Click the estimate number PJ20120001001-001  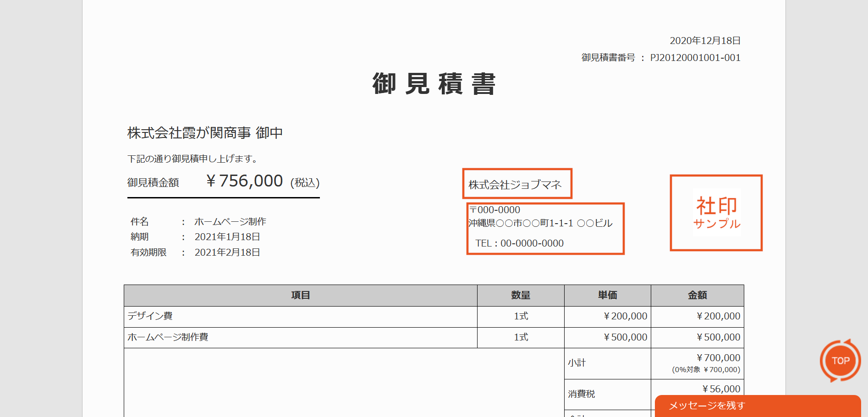click(695, 58)
